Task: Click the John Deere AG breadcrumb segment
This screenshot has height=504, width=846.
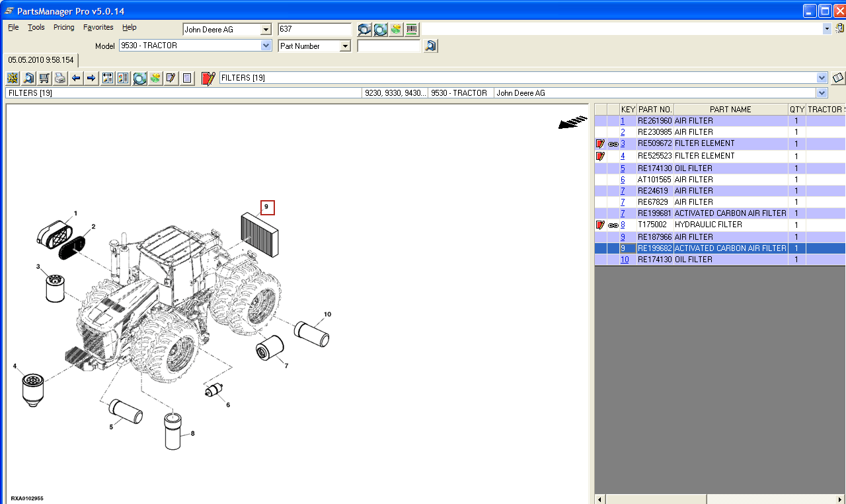Action: click(655, 93)
